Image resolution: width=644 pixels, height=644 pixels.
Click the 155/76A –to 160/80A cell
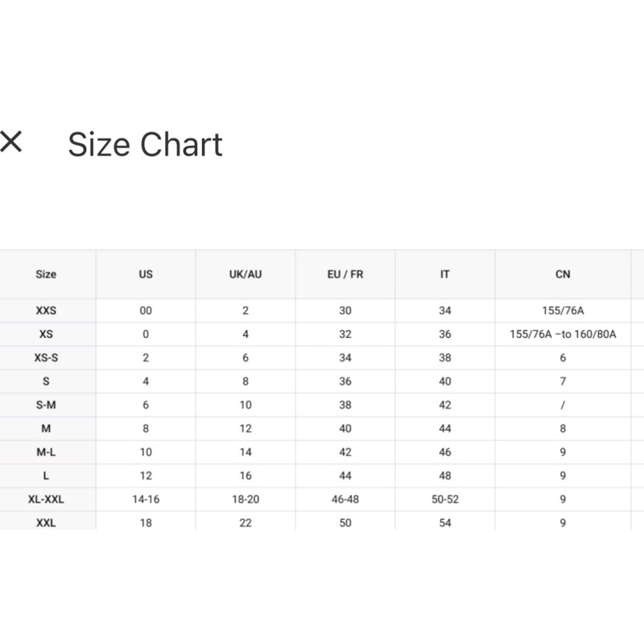563,334
